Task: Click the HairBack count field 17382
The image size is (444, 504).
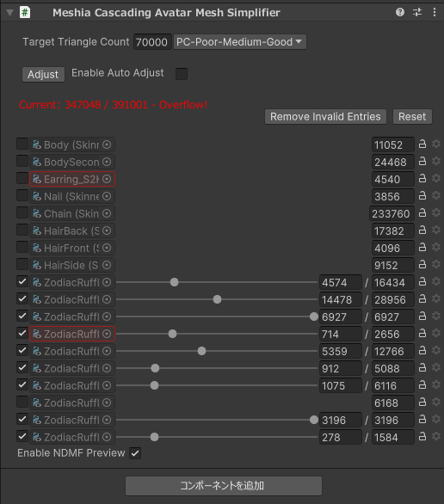Action: 393,230
